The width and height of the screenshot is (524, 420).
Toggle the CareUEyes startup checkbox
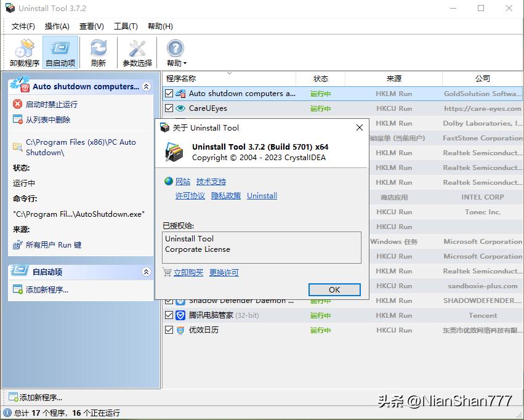tap(169, 108)
